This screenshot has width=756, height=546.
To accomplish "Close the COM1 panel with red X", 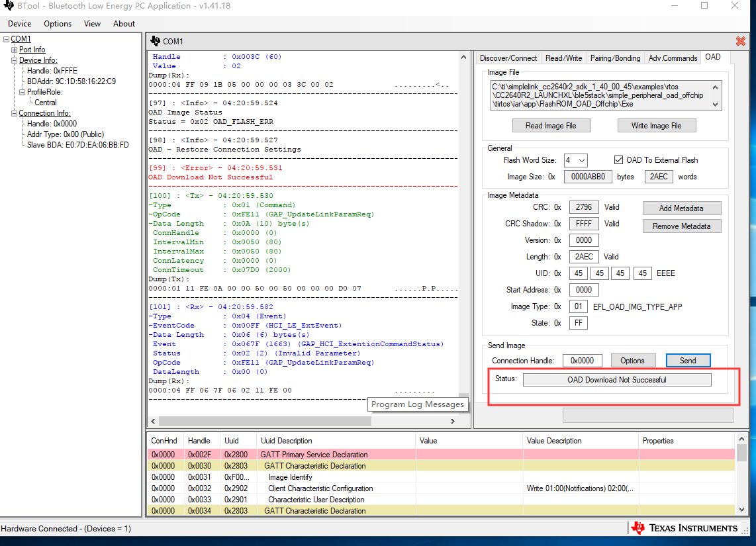I will 740,41.
